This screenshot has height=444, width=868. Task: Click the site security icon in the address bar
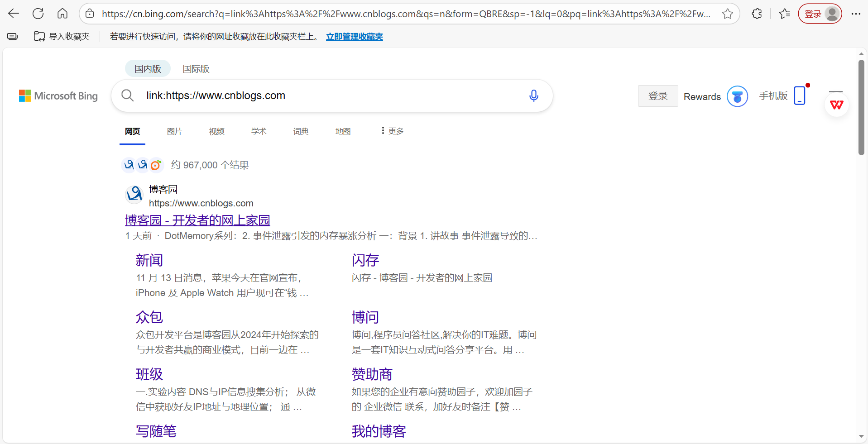89,14
